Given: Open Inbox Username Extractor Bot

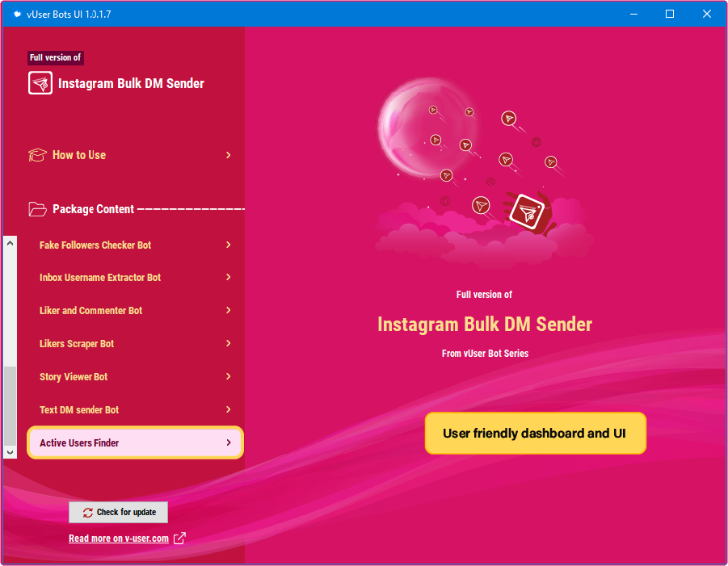Looking at the screenshot, I should pos(135,278).
